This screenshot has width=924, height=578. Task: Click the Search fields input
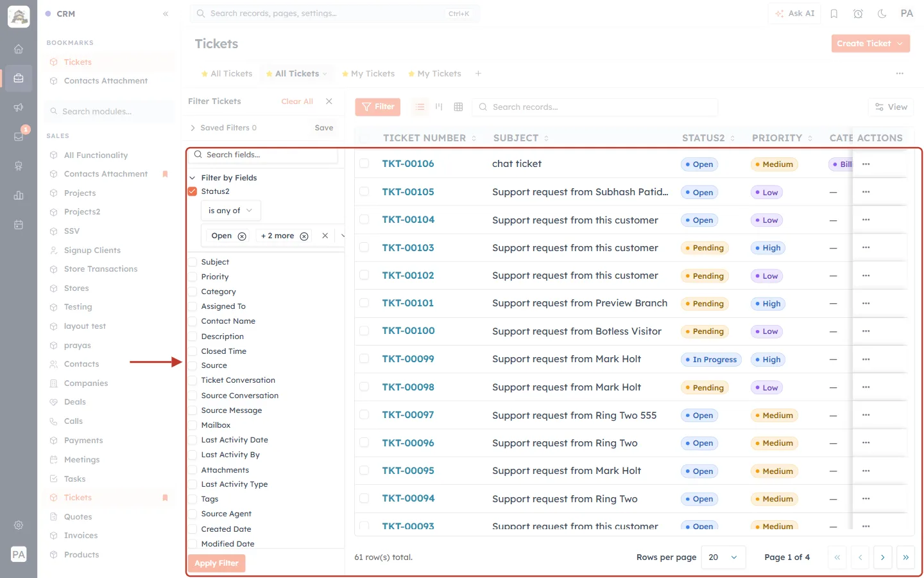click(x=262, y=155)
